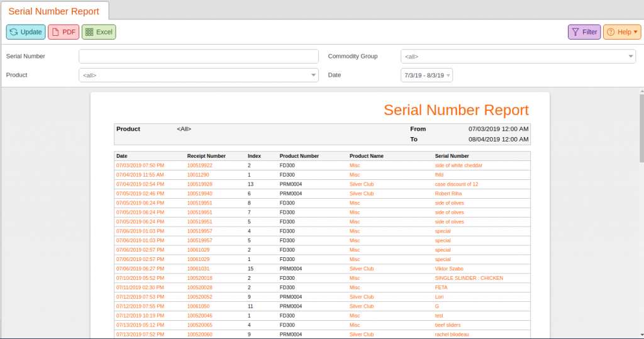
Task: Open receipt number 10061031
Action: [x=198, y=269]
